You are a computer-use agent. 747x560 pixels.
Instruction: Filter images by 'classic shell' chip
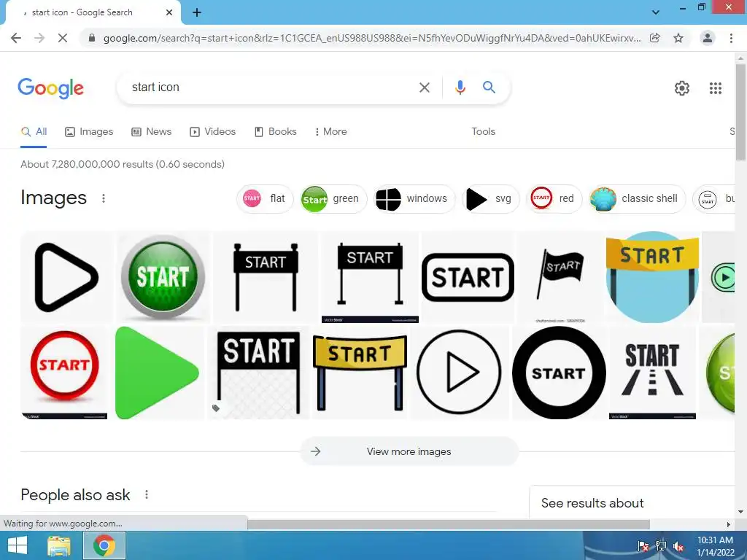coord(636,198)
